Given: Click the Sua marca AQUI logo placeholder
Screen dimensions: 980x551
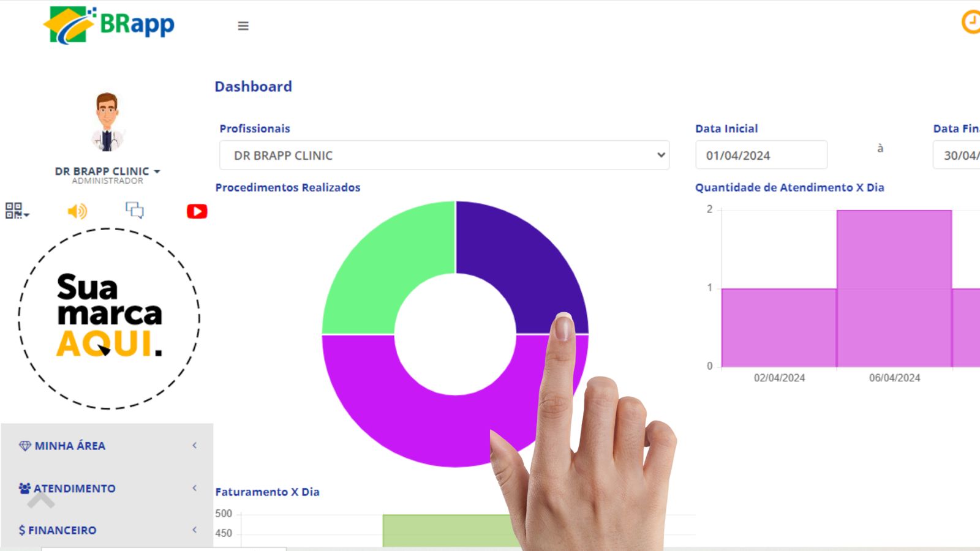Looking at the screenshot, I should click(x=109, y=318).
